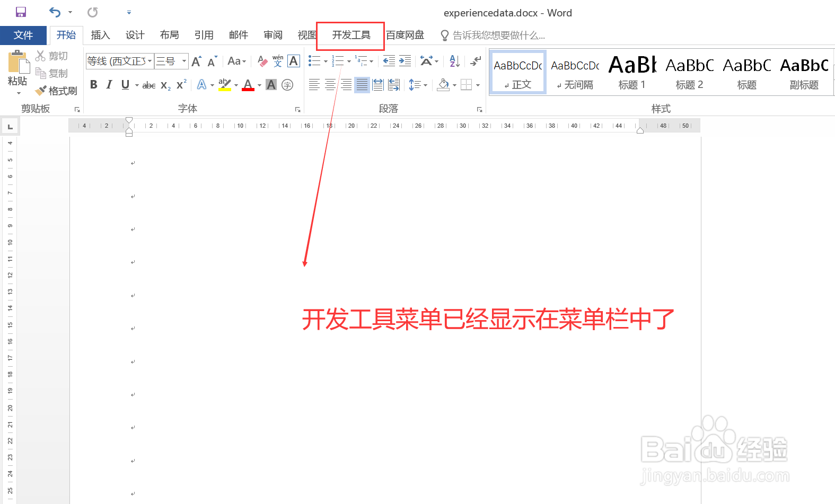Apply the red font color
Screen dimensions: 835x504
[x=248, y=85]
